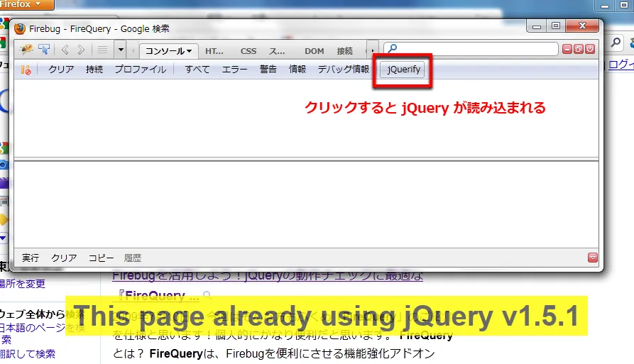Click the jQuerify button
Image resolution: width=634 pixels, height=364 pixels.
pos(403,70)
